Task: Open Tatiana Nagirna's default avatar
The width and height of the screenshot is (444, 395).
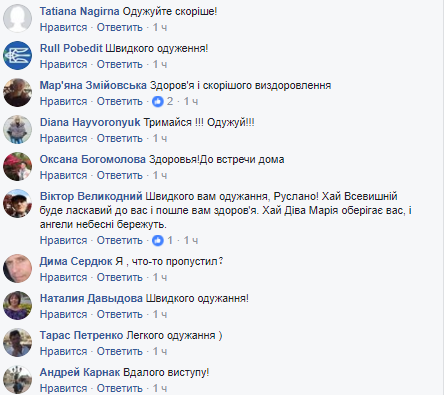Action: point(18,18)
